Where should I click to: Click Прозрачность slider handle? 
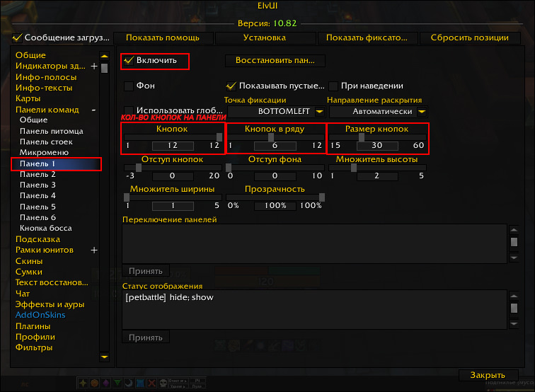pyautogui.click(x=321, y=197)
